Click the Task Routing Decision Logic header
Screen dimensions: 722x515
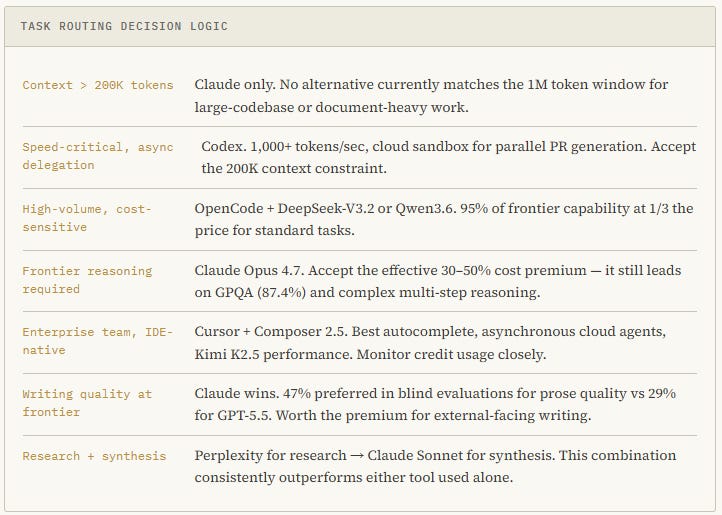pos(124,26)
